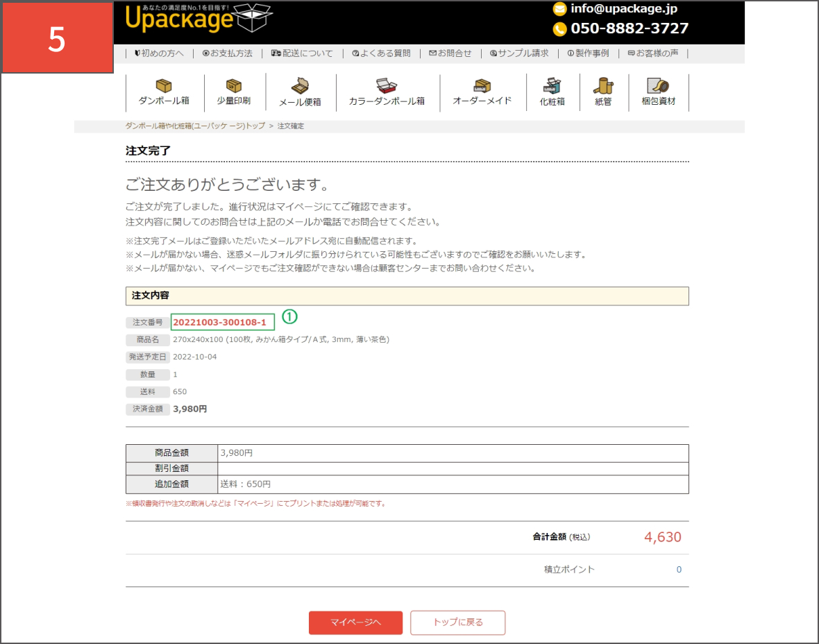Screen dimensions: 819x644
Task: Open お客様の声 menu item
Action: 653,53
